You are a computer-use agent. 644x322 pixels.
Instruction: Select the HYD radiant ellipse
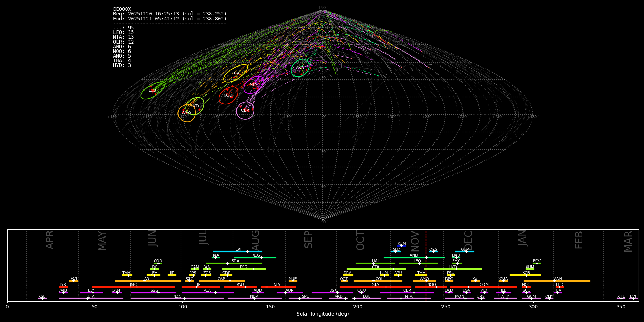195,106
